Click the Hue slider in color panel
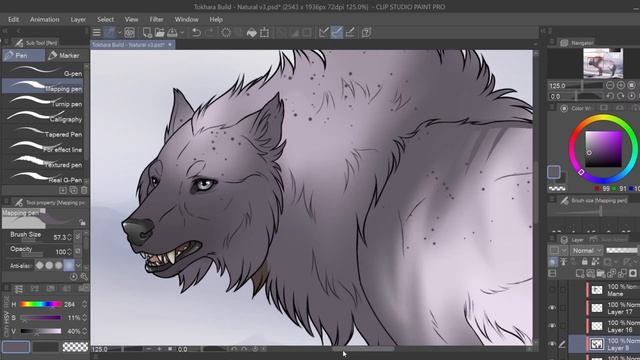 (x=40, y=304)
